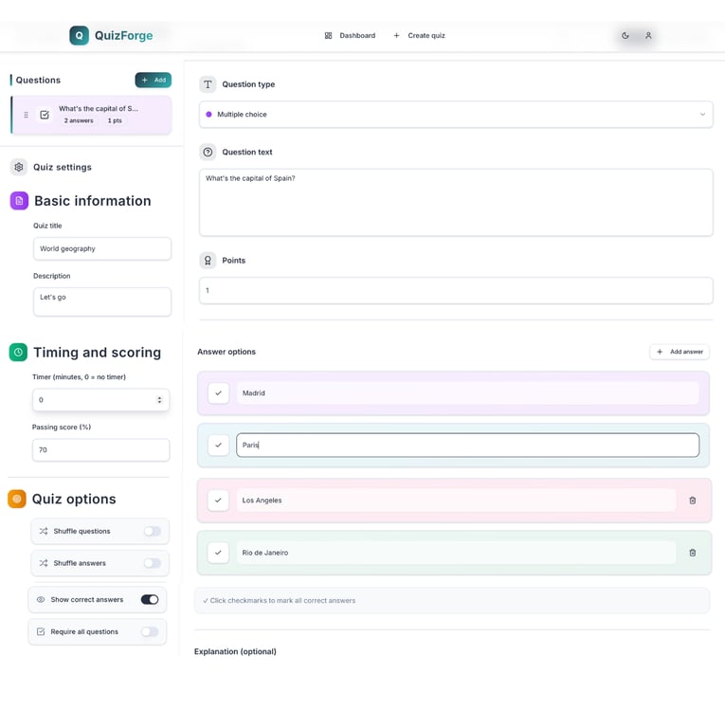Viewport: 725px width, 728px height.
Task: Click the Add question button
Action: [154, 80]
